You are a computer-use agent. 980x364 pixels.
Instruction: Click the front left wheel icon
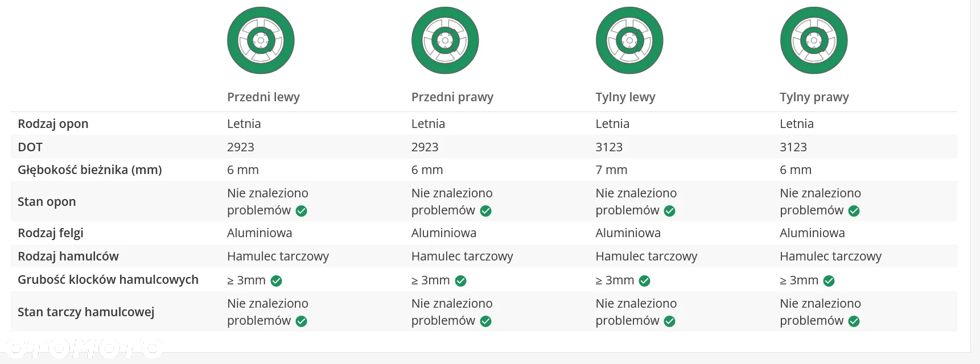click(x=261, y=40)
